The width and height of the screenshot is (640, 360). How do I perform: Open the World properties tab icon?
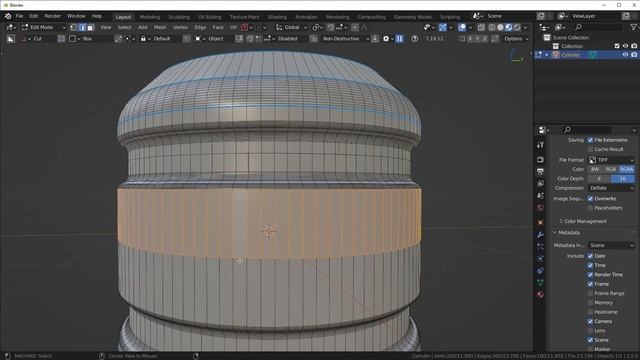[x=540, y=208]
